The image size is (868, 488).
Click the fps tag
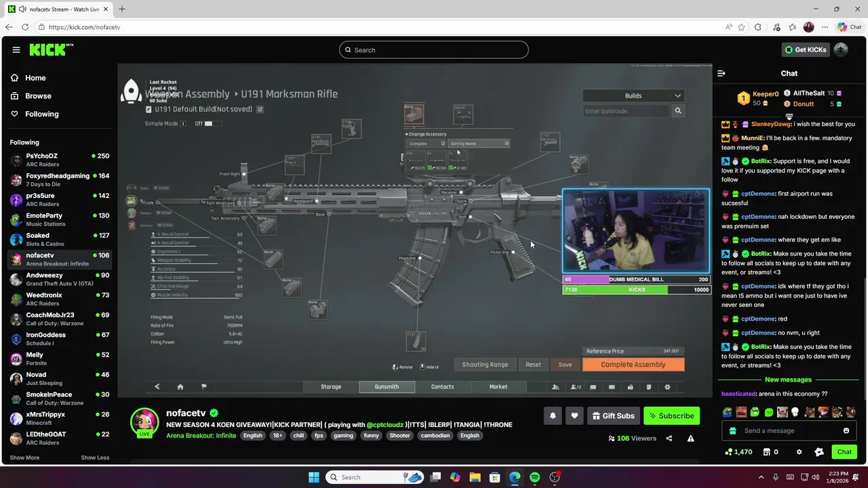point(319,436)
